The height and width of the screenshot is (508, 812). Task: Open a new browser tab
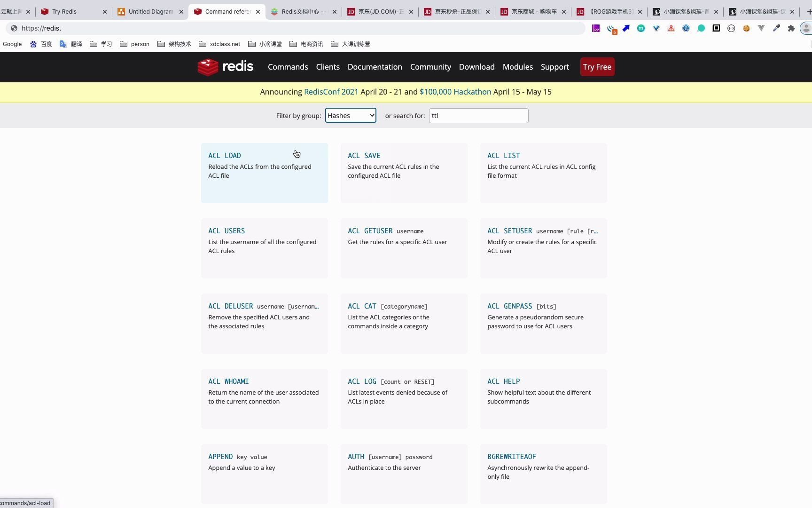[x=808, y=12]
